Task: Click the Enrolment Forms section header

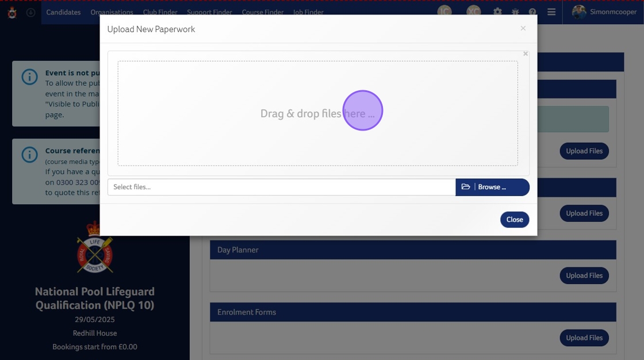Action: pos(413,312)
